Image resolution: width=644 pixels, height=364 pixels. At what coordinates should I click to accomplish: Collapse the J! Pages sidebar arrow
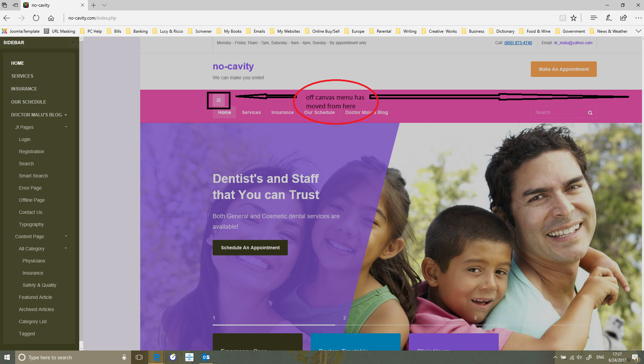66,127
